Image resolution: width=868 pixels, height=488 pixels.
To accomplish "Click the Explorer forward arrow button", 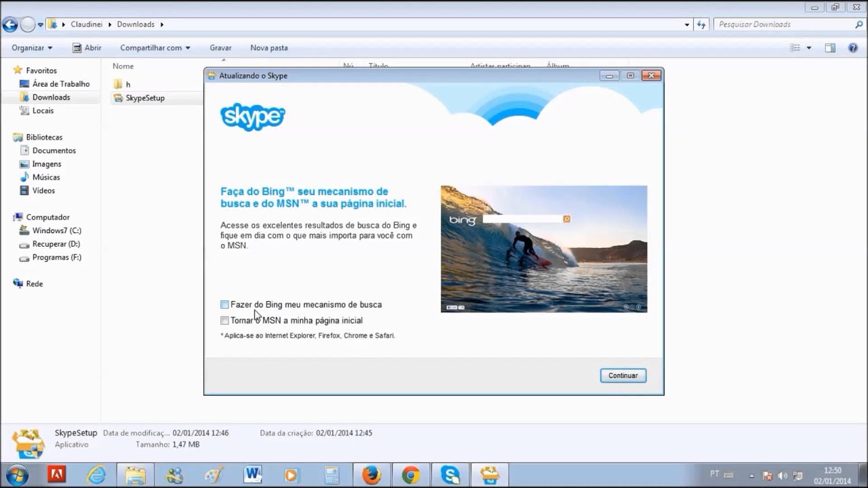I will pyautogui.click(x=28, y=25).
